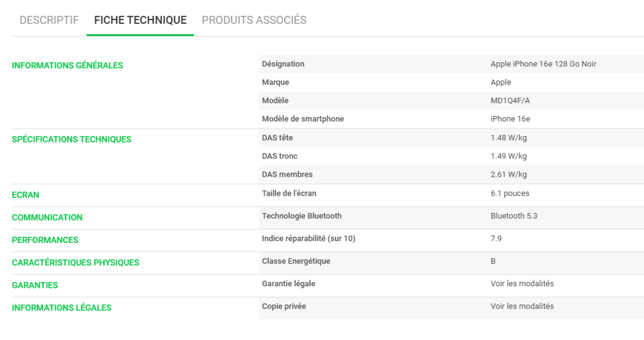The width and height of the screenshot is (644, 340).
Task: Click the Indice réparabilité (sur 10) label
Action: click(308, 238)
